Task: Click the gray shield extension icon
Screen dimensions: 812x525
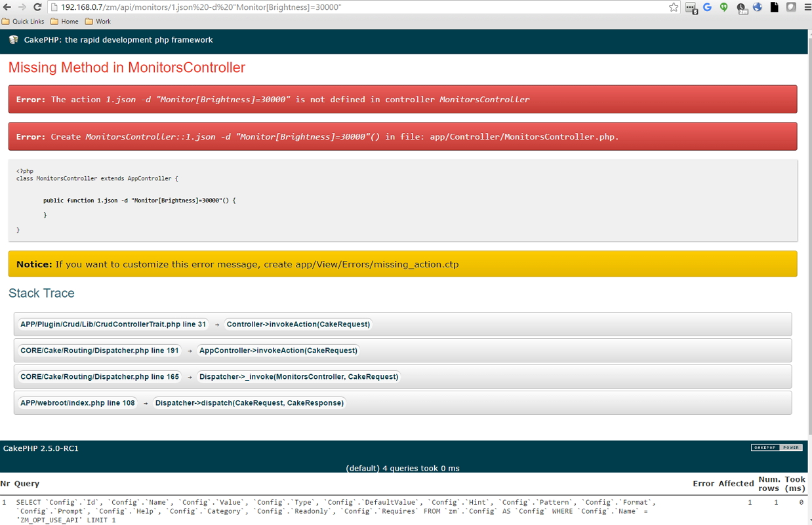Action: pyautogui.click(x=791, y=7)
